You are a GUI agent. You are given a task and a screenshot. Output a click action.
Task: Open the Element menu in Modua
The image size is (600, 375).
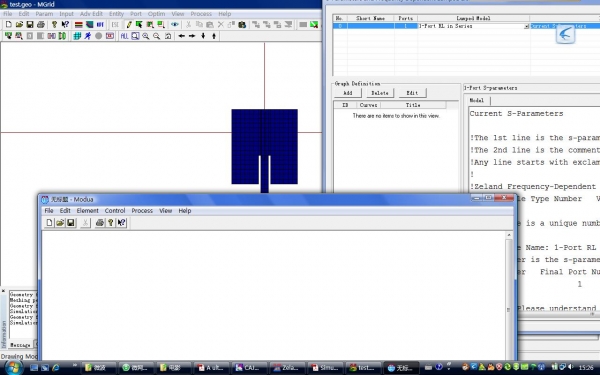tap(87, 211)
